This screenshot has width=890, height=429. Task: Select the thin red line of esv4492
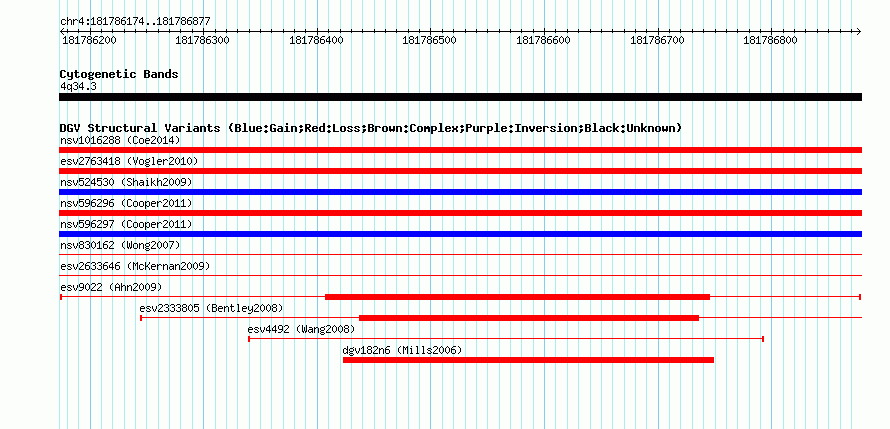click(506, 339)
